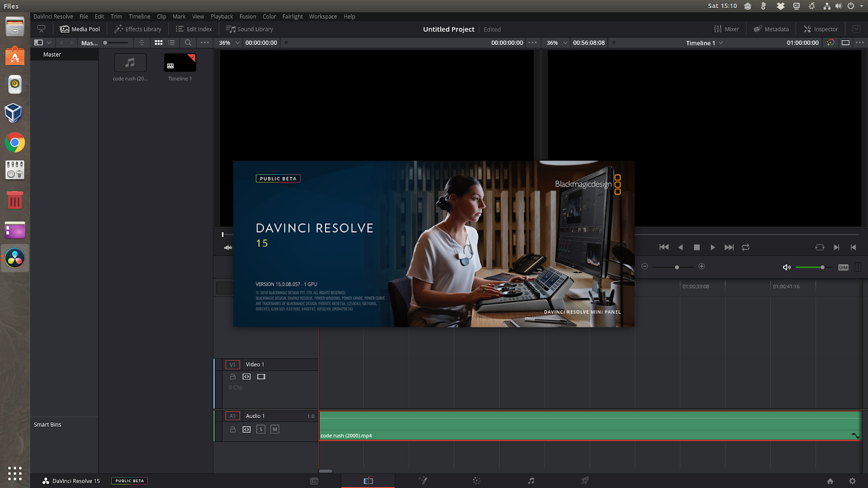The image size is (868, 488).
Task: Adjust the media pool thumbnail size slider
Action: coord(116,43)
